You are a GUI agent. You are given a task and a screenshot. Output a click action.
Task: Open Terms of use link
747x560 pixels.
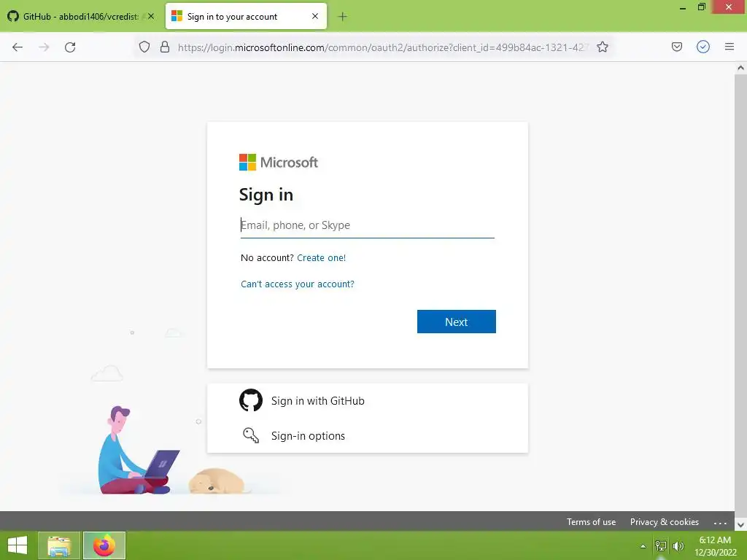coord(591,522)
